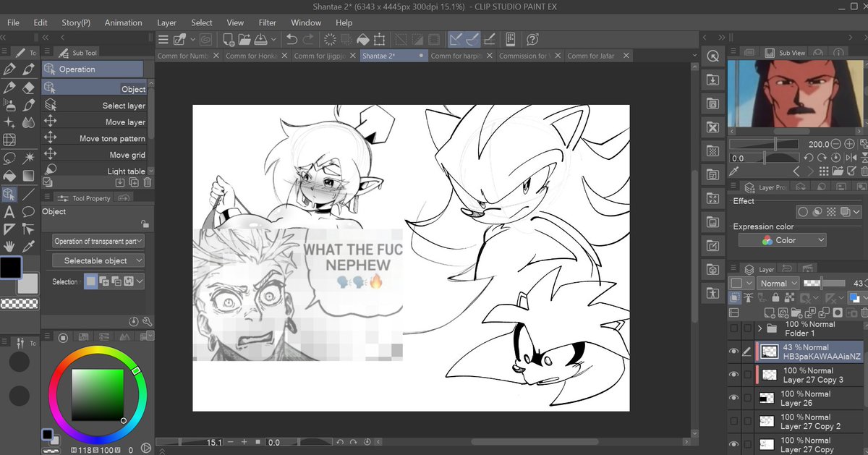The image size is (868, 455).
Task: Choose the Move tone pattern sub tool
Action: click(x=95, y=138)
